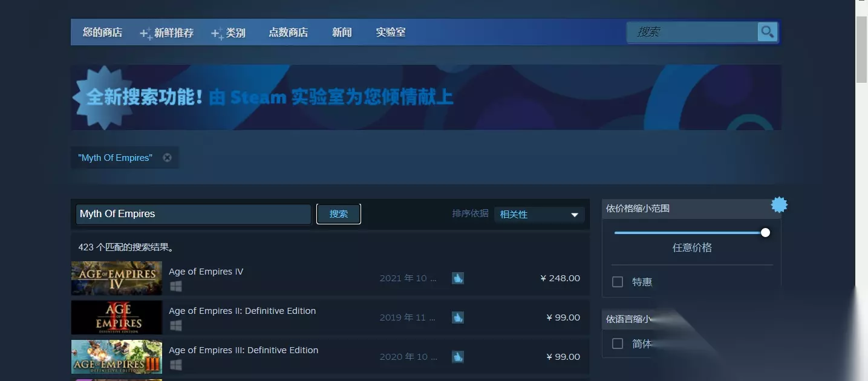Click Windows icon under Age of Empires III

[176, 365]
